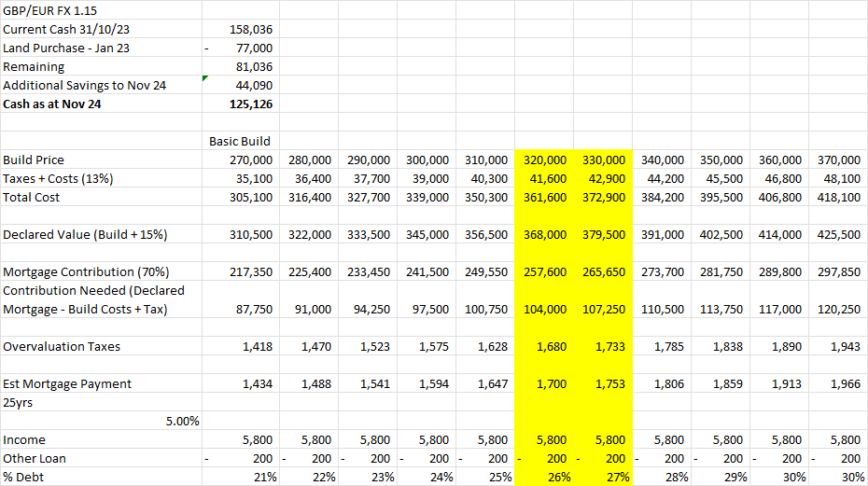
Task: Select the highlighted 42,900 taxes cell
Action: [603, 178]
